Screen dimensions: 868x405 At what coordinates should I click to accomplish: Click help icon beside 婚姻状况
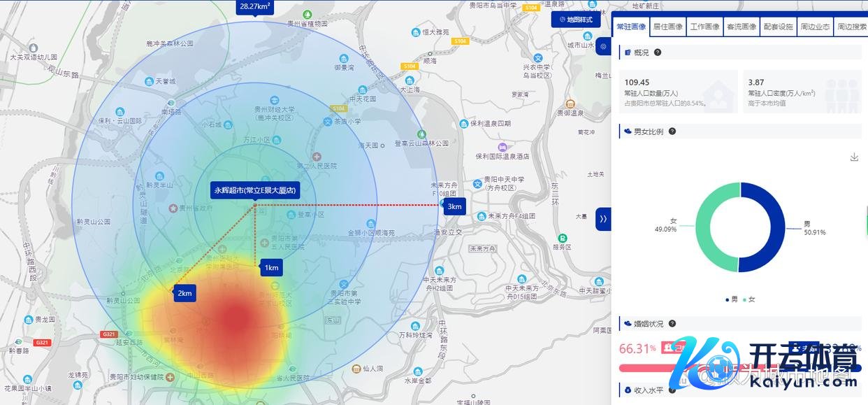point(672,324)
